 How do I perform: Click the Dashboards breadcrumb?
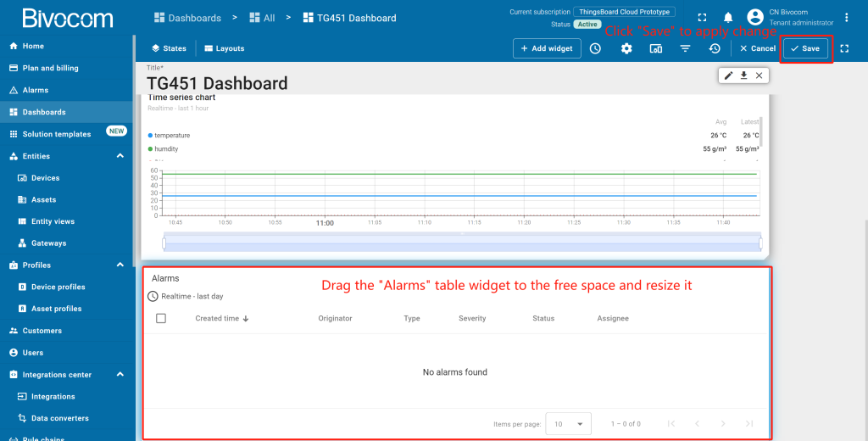coord(187,18)
